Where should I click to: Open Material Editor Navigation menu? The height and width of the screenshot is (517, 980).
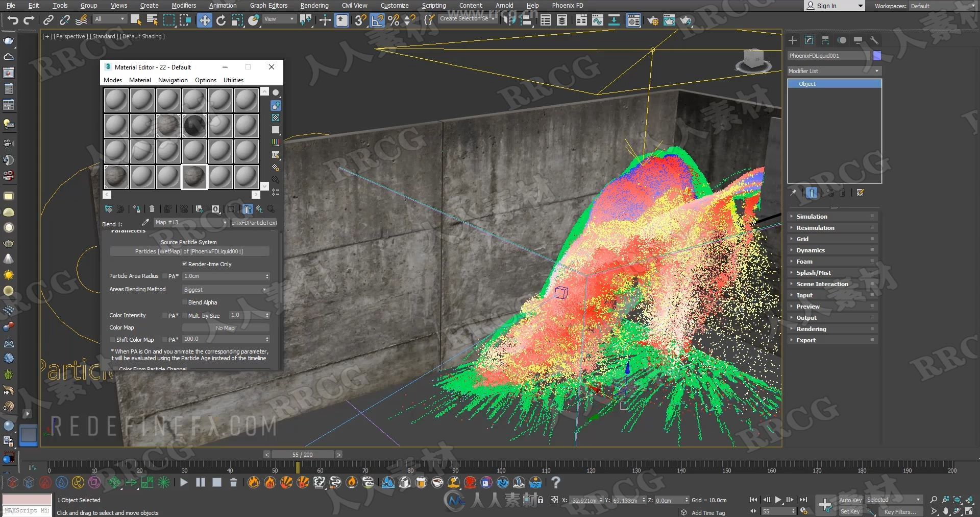(173, 80)
